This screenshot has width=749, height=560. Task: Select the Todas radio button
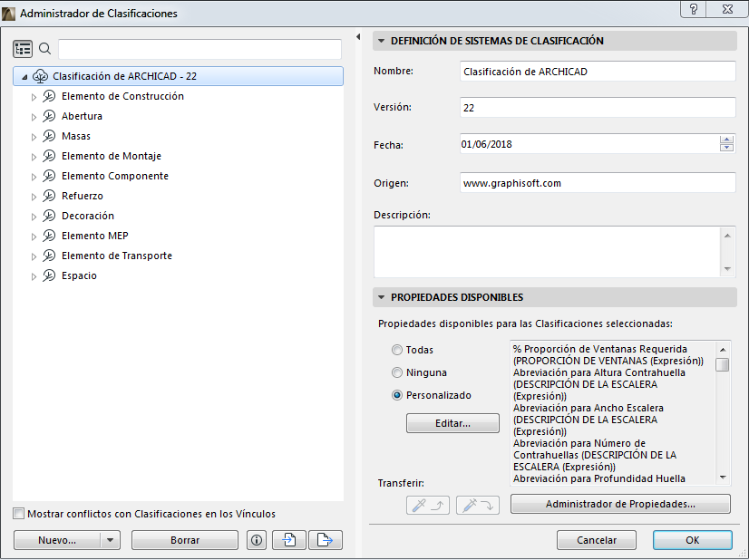[396, 349]
